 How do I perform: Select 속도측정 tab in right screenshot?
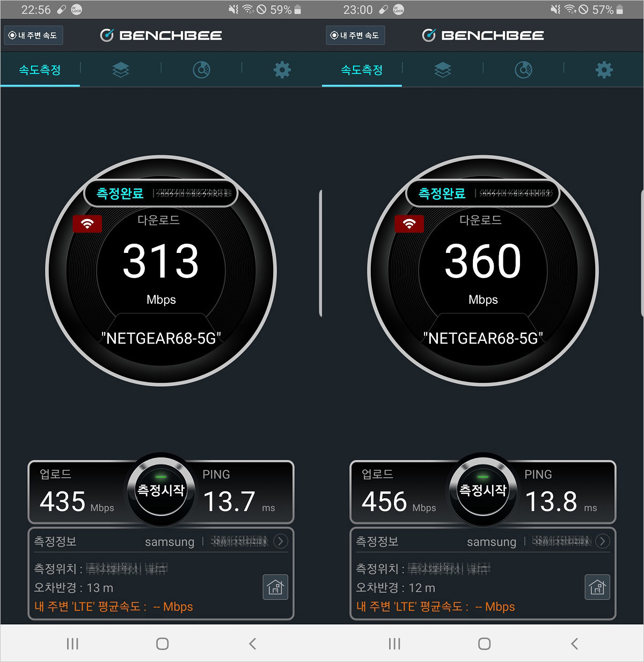coord(362,70)
